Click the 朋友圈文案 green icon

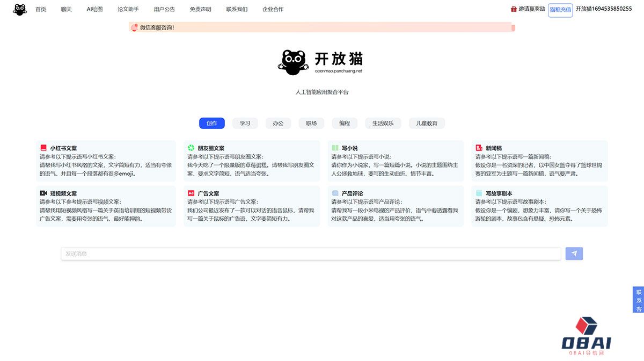click(x=191, y=148)
